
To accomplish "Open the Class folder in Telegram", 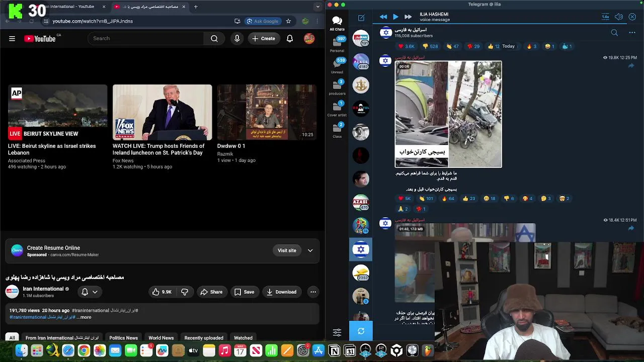I will (x=337, y=130).
